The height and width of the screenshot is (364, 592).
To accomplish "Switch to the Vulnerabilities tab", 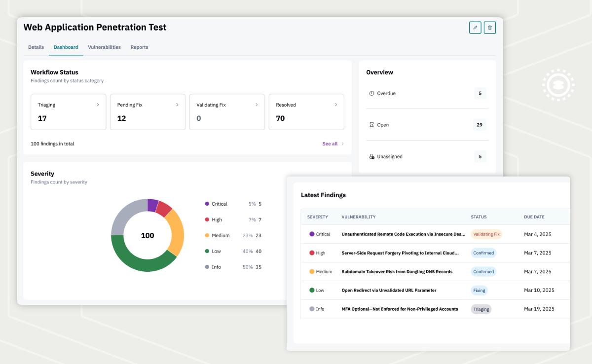I will (x=103, y=47).
